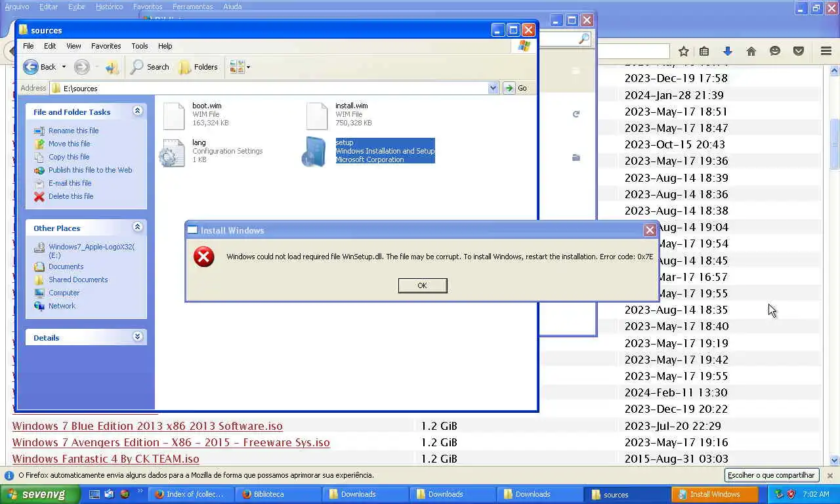
Task: Click Show Desktop quick launch icon
Action: pos(94,494)
